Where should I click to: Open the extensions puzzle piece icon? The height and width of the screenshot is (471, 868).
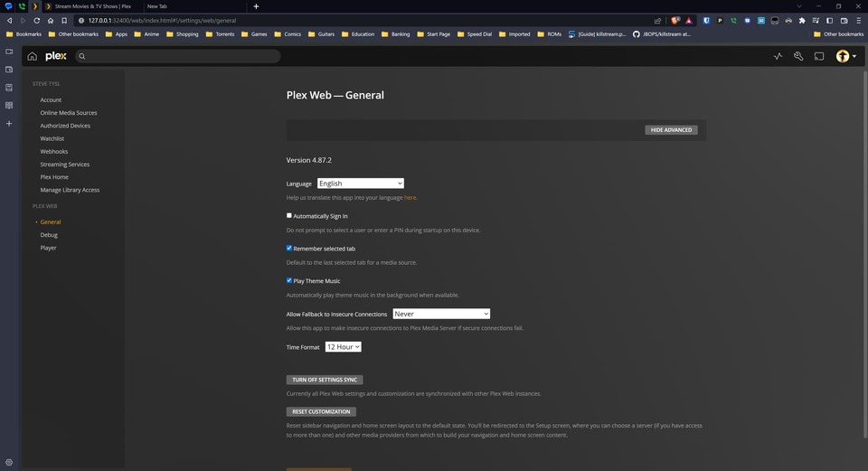(802, 21)
